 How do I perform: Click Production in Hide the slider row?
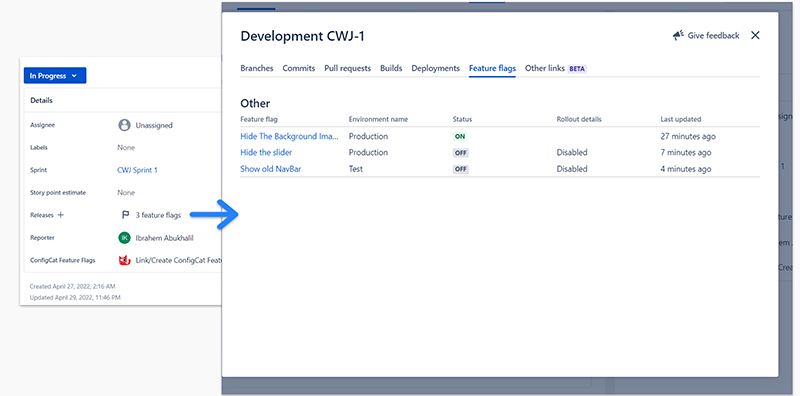click(368, 153)
